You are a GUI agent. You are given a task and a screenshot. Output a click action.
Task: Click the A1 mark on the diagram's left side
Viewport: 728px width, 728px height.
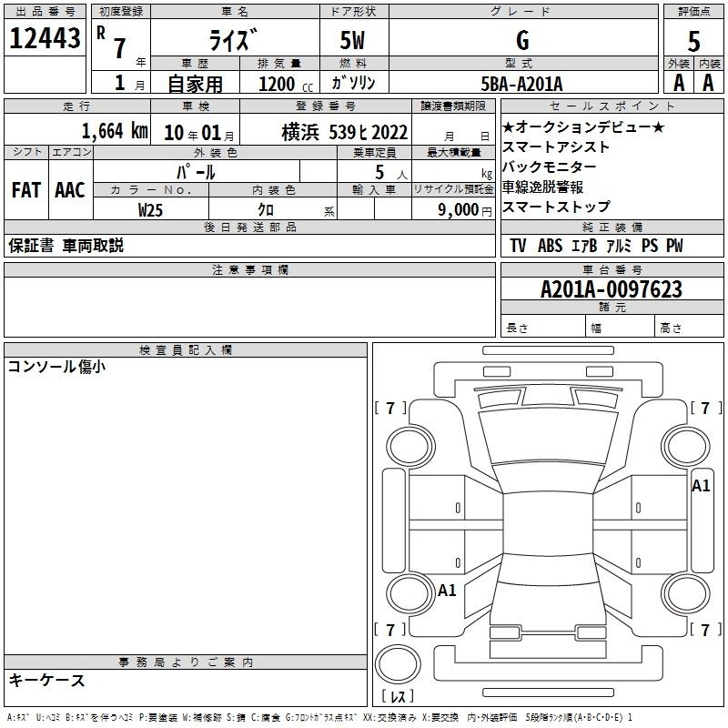point(447,591)
